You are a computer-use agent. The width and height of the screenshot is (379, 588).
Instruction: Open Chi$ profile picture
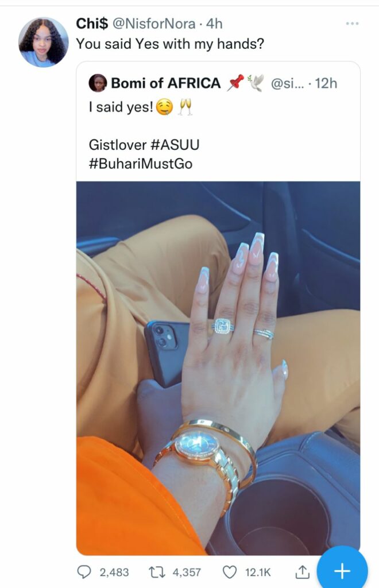(x=44, y=42)
